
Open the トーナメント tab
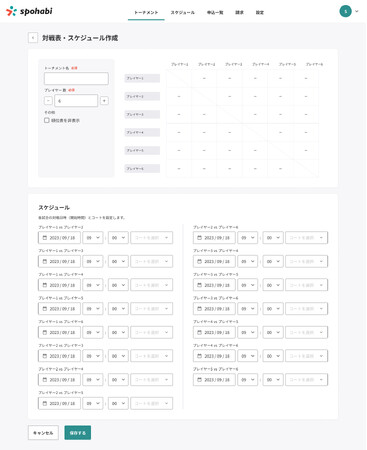tap(146, 12)
